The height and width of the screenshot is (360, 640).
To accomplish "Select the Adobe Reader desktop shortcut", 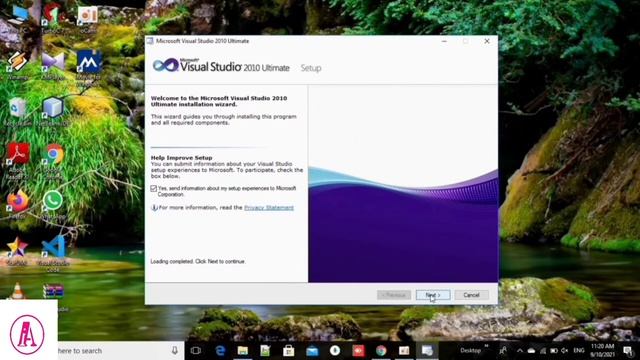I will coord(18,160).
